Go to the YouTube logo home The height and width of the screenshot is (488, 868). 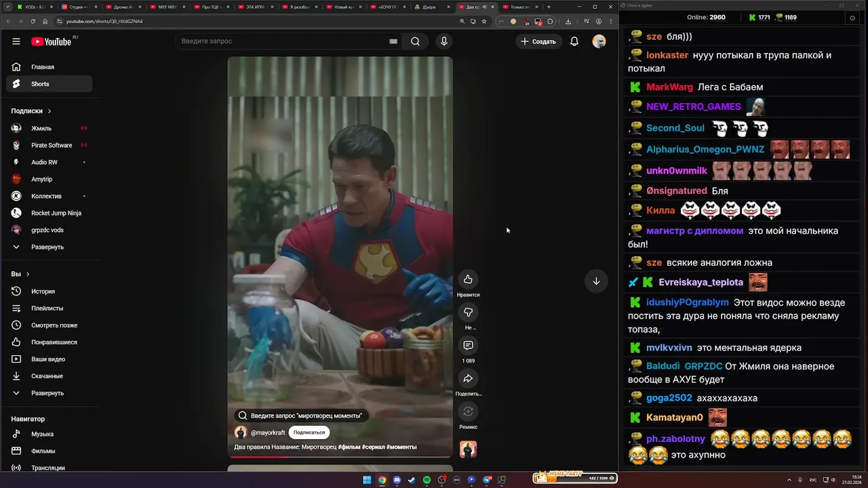pos(53,41)
